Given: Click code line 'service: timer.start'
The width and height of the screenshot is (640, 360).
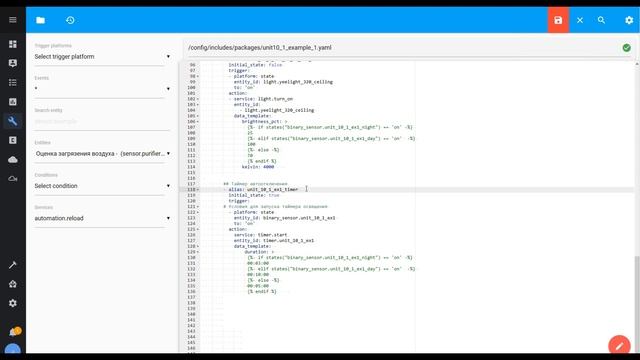Looking at the screenshot, I should pos(260,235).
